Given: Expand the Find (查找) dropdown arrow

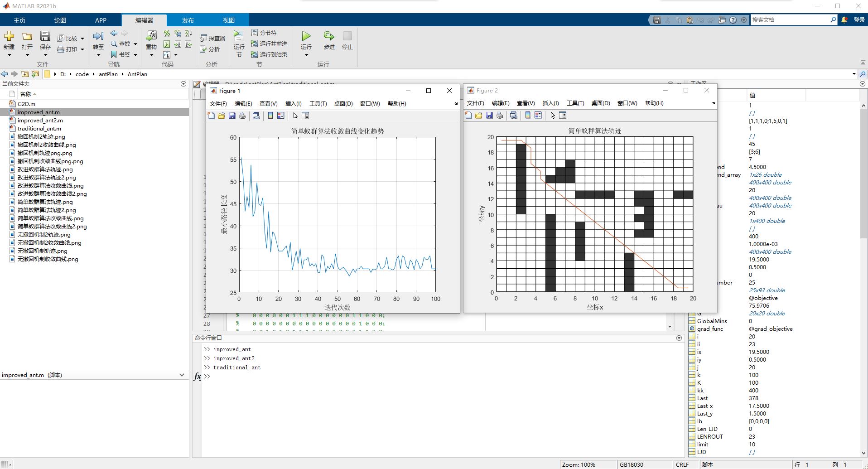Looking at the screenshot, I should coord(135,44).
